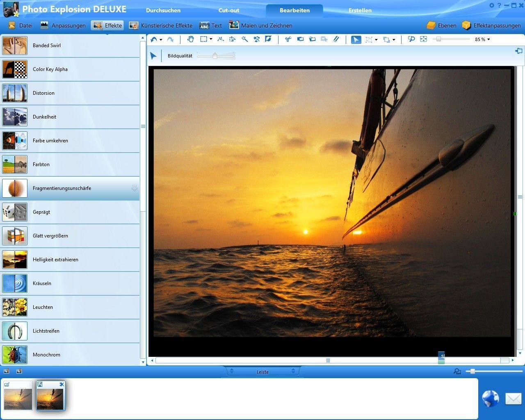Image resolution: width=525 pixels, height=420 pixels.
Task: Click the Künstlerische Effekte button
Action: pos(161,25)
